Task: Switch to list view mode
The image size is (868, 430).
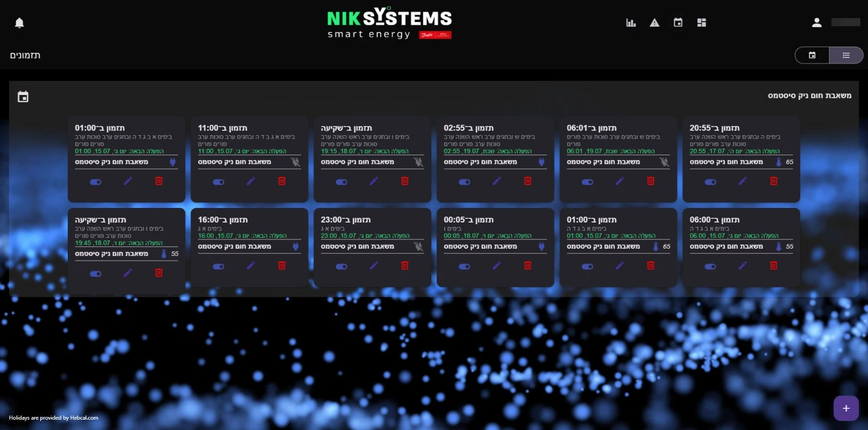Action: (846, 55)
